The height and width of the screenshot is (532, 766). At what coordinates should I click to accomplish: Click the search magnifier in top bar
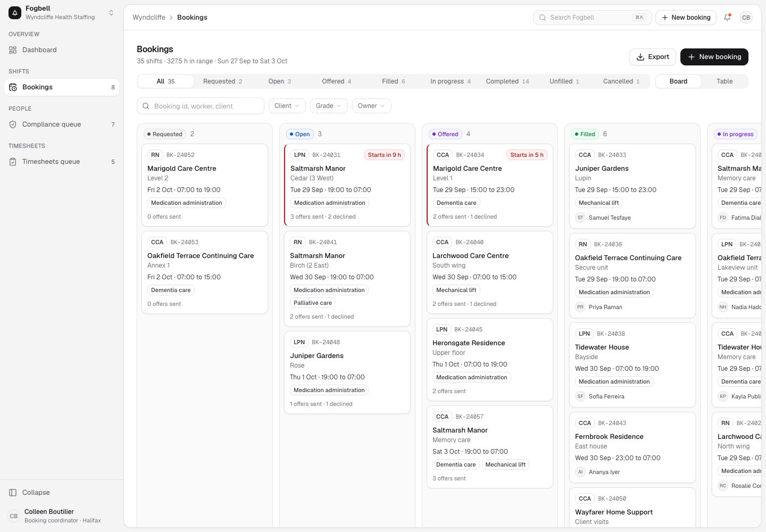(x=543, y=18)
